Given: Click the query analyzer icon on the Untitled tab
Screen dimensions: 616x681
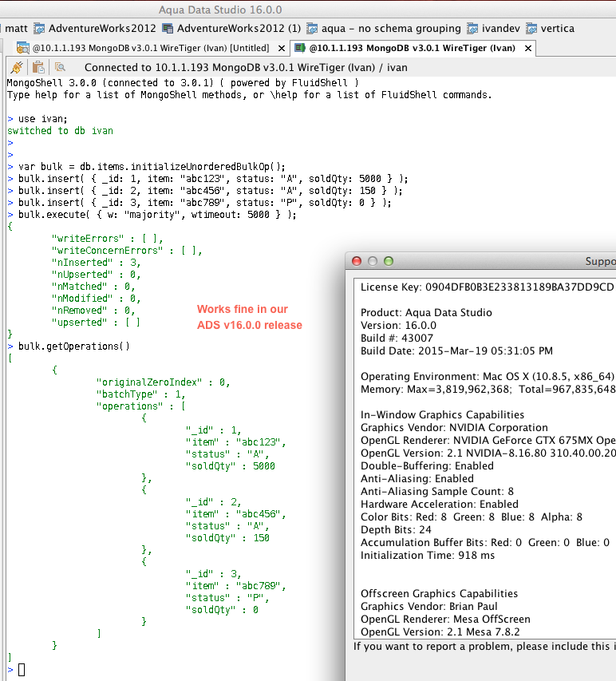Looking at the screenshot, I should [22, 48].
